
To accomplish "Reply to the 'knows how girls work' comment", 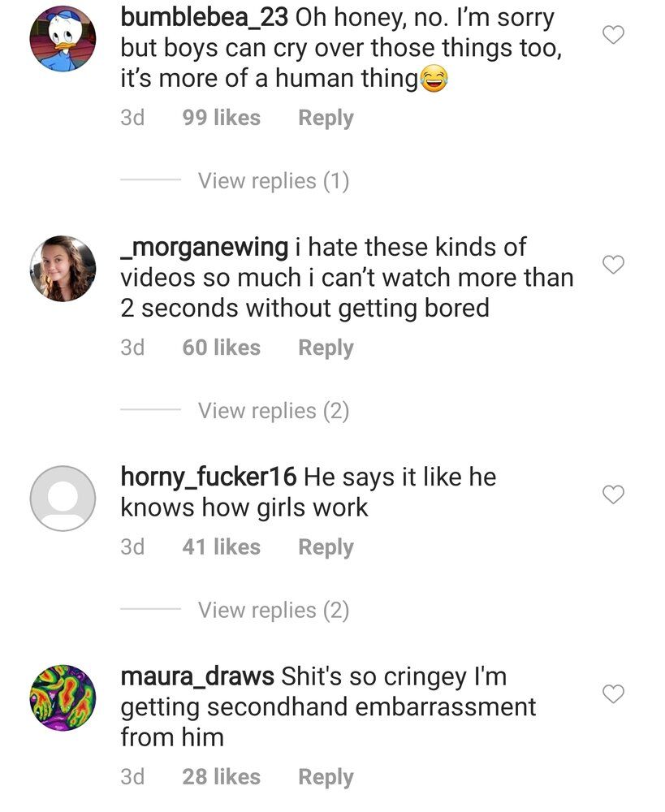I will (326, 547).
